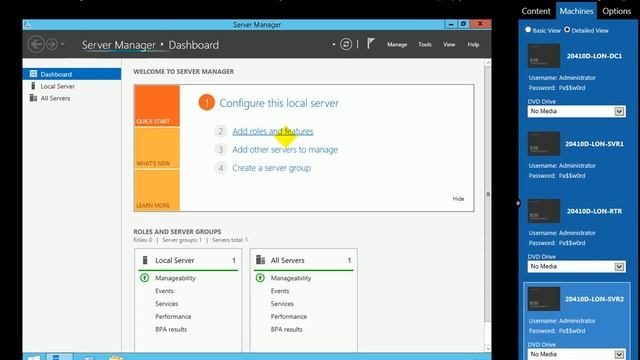640x360 pixels.
Task: Open BPA results in All Servers tile
Action: coord(287,329)
